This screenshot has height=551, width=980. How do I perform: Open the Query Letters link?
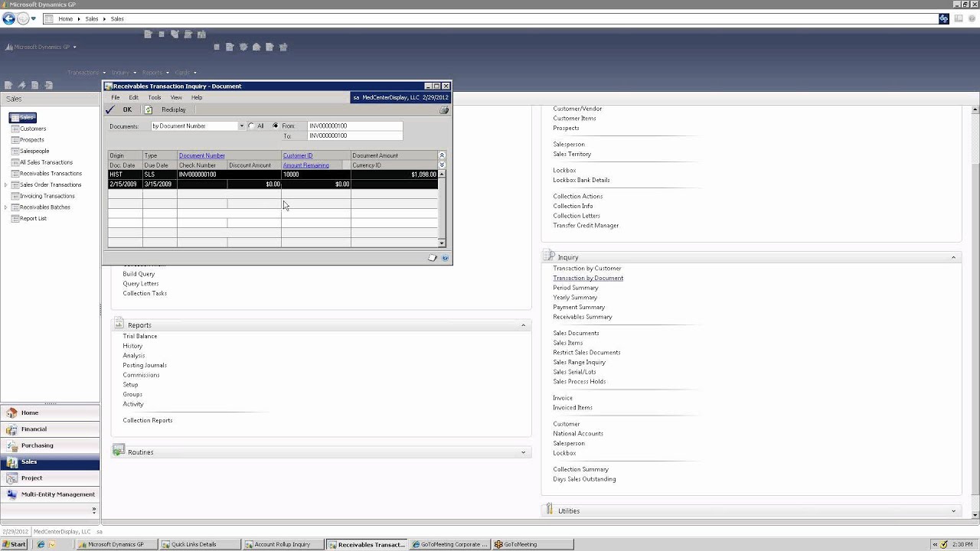(x=141, y=284)
